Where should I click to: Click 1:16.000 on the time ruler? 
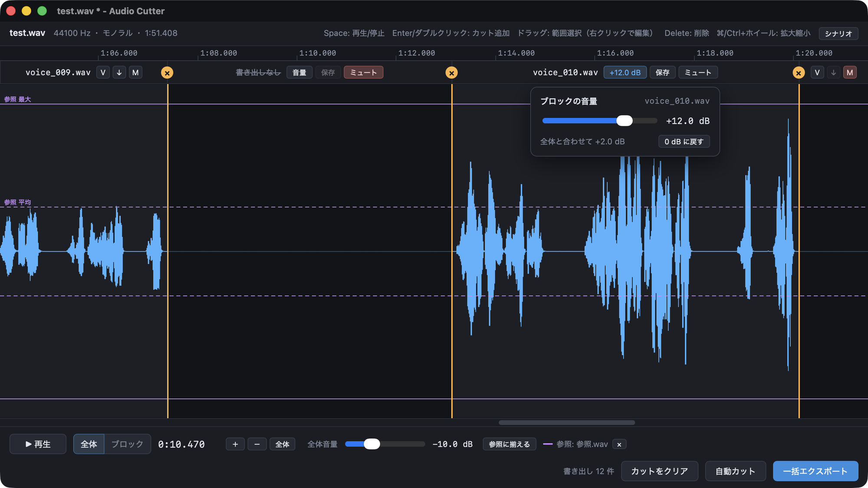click(615, 53)
